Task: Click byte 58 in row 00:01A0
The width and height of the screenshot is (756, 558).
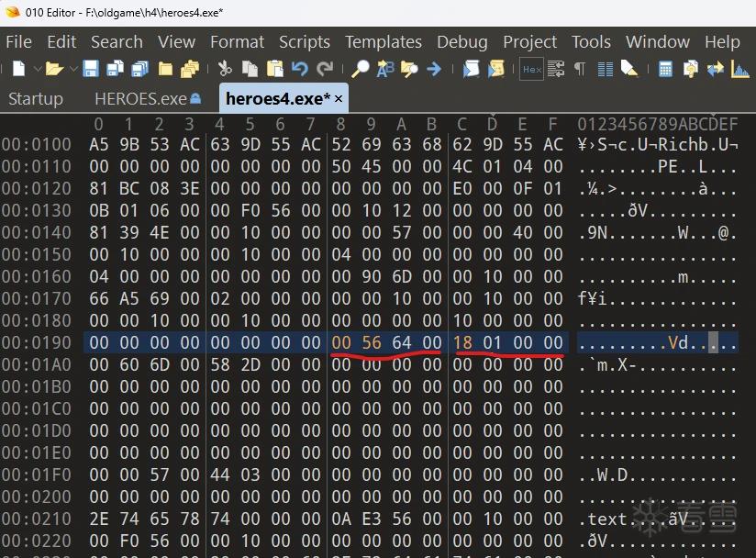Action: point(220,364)
